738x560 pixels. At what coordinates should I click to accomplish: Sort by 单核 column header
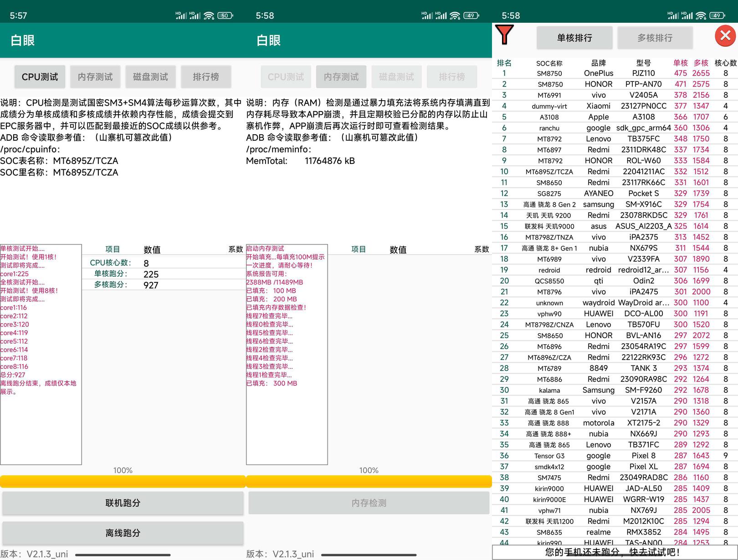[681, 63]
